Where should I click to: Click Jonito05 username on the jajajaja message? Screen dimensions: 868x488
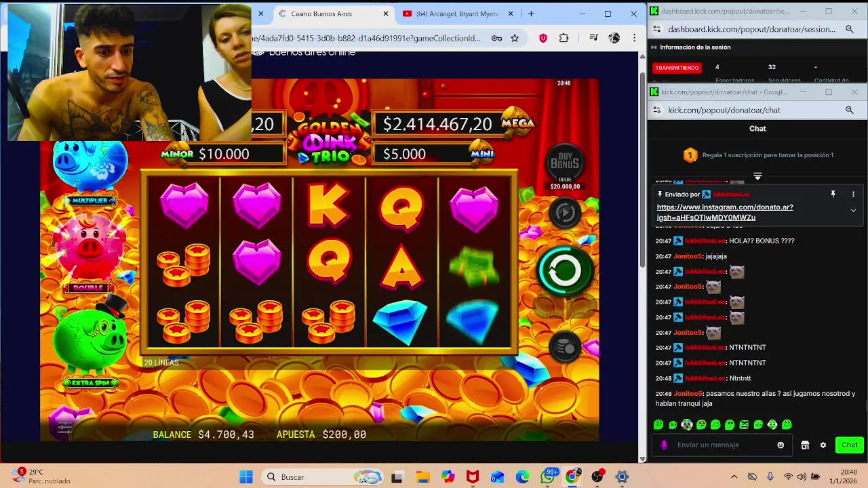tap(688, 256)
